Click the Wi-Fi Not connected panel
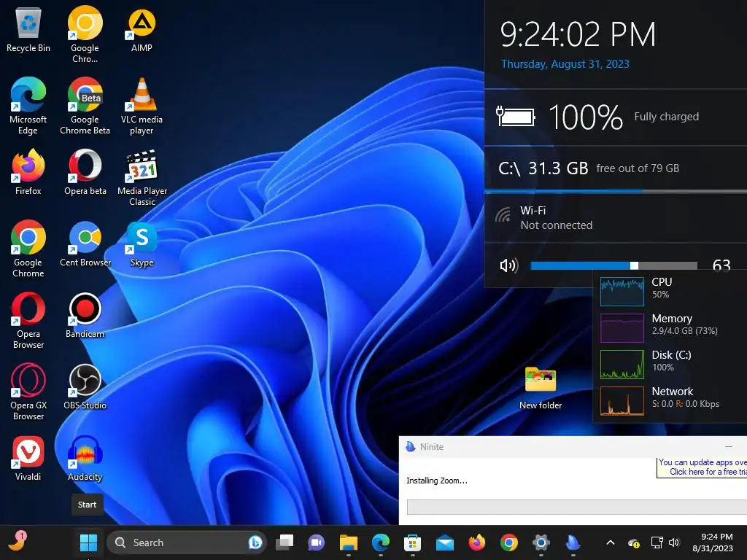747x560 pixels. [x=616, y=217]
